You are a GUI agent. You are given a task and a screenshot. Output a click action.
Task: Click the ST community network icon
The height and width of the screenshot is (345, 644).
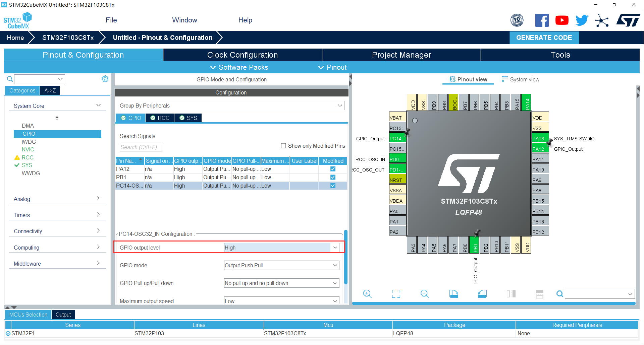point(602,20)
